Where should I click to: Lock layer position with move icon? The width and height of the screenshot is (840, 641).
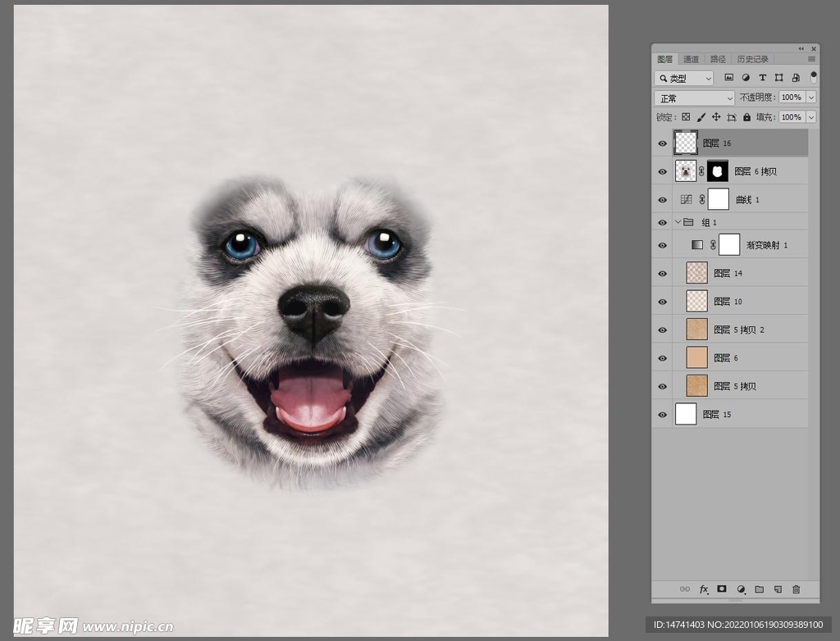[716, 117]
